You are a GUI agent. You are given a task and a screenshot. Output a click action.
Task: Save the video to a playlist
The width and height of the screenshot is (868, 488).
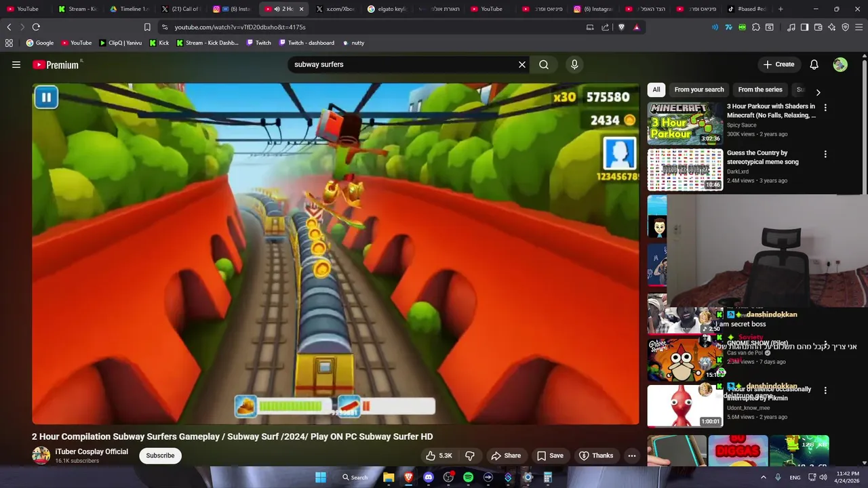[x=550, y=455]
